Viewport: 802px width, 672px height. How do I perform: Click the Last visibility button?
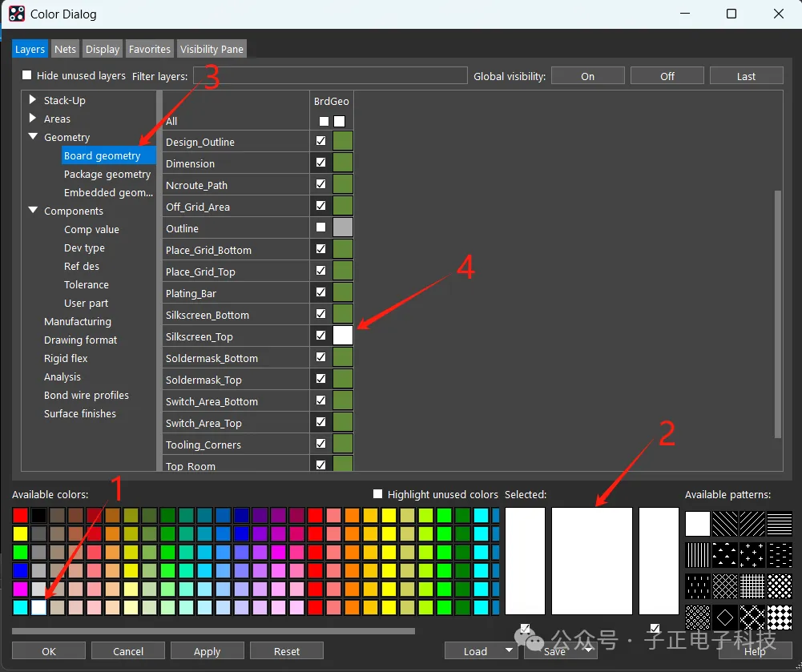(746, 75)
